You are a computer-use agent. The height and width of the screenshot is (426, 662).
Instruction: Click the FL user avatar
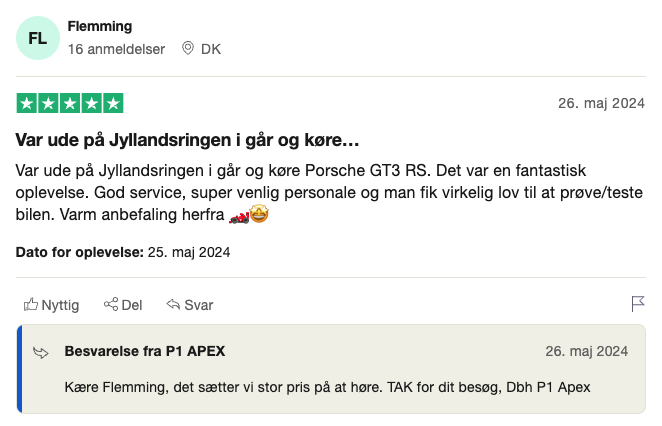click(x=37, y=38)
